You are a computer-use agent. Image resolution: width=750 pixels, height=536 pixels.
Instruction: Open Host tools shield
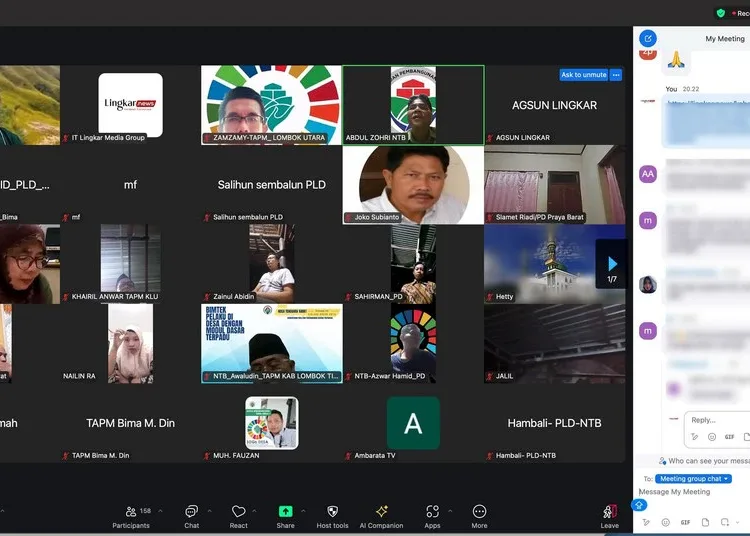pyautogui.click(x=332, y=517)
